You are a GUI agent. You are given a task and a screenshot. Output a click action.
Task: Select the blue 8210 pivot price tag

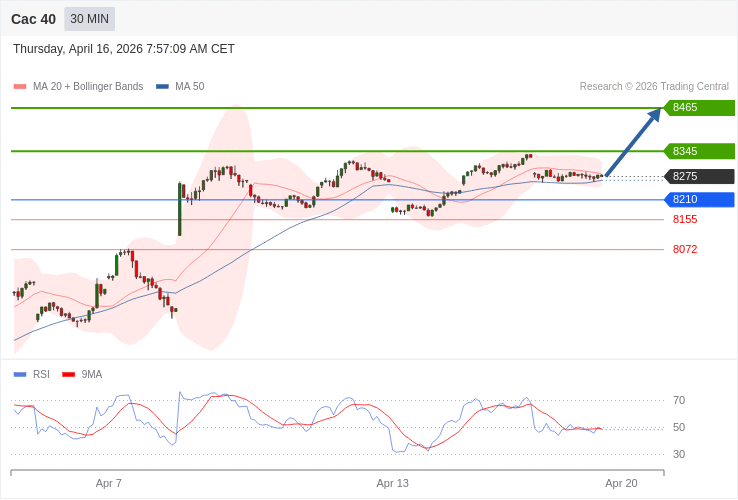pos(699,199)
